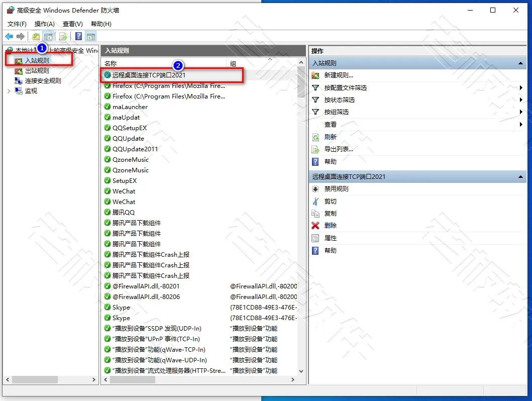
Task: Click the Export List toolbar icon
Action: tap(63, 36)
